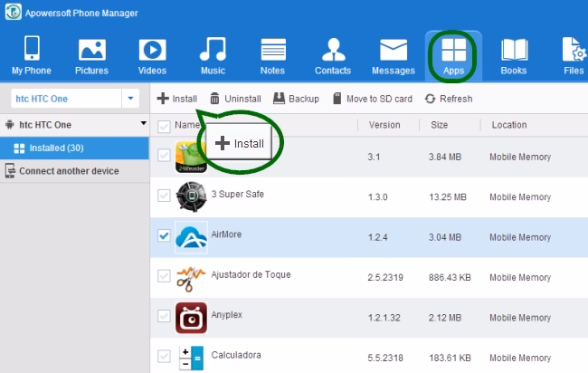Open the Videos section

point(152,55)
